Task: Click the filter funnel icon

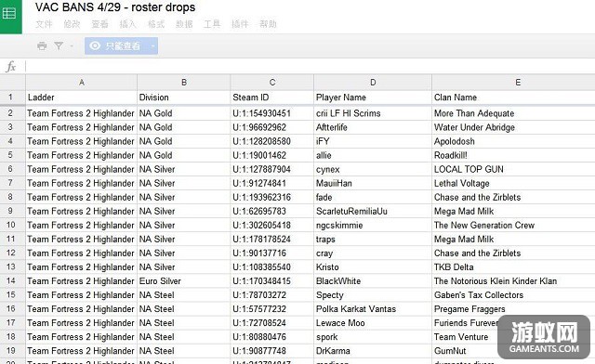Action: click(x=59, y=46)
